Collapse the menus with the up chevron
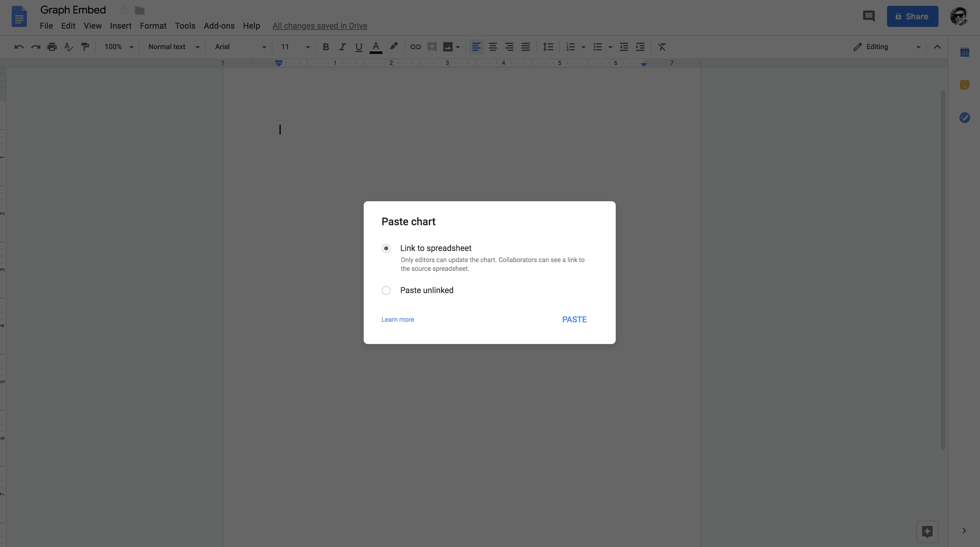This screenshot has width=980, height=547. tap(937, 47)
